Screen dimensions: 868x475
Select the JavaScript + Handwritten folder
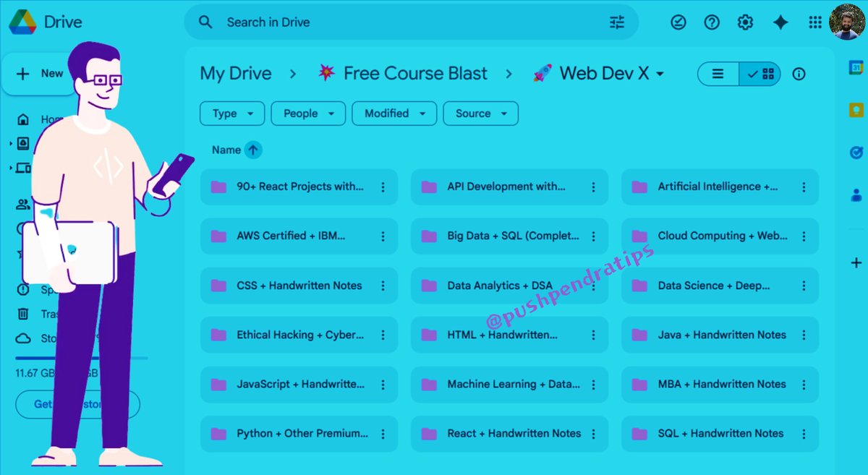(x=299, y=384)
